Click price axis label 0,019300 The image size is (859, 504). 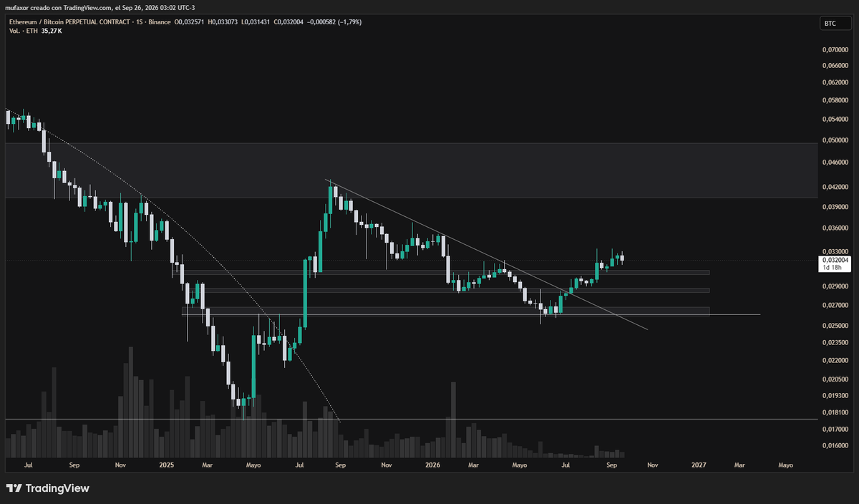(834, 395)
